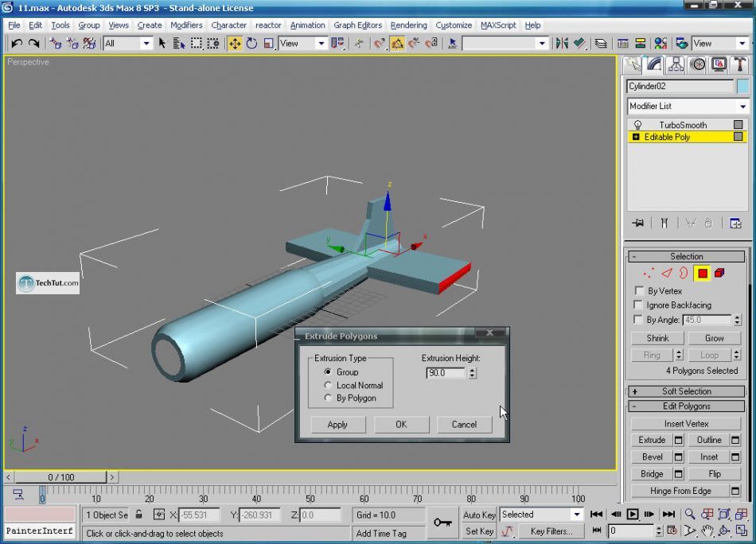This screenshot has height=544, width=756.
Task: Switch to Edge sub-object level
Action: (x=667, y=274)
